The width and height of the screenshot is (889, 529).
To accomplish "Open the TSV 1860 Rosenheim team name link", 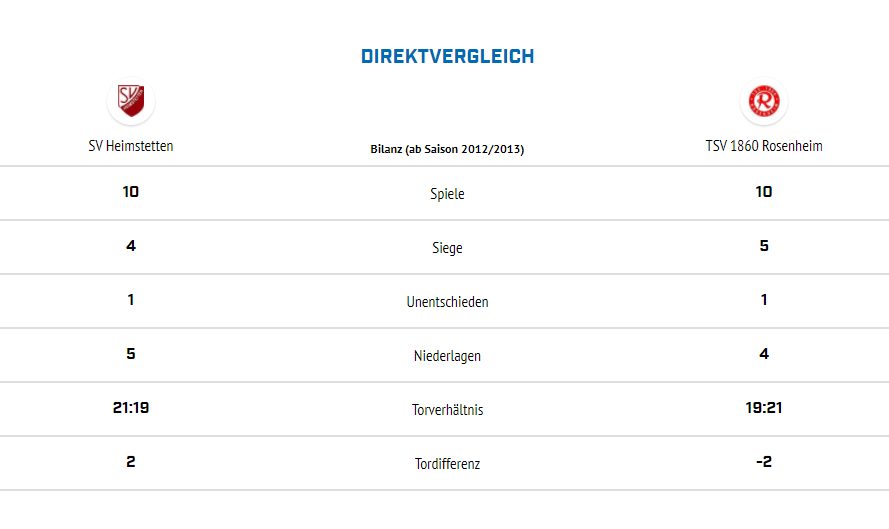I will (764, 146).
